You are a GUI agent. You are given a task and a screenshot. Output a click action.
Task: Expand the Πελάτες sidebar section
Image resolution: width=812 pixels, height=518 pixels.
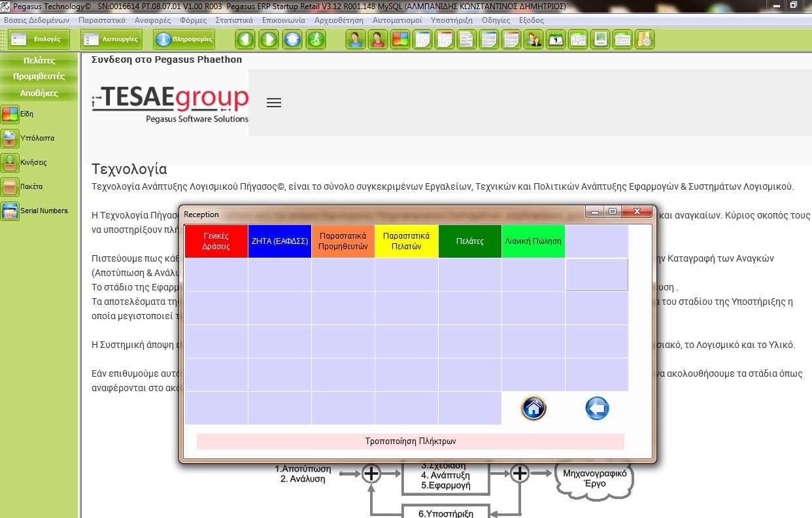(x=39, y=61)
